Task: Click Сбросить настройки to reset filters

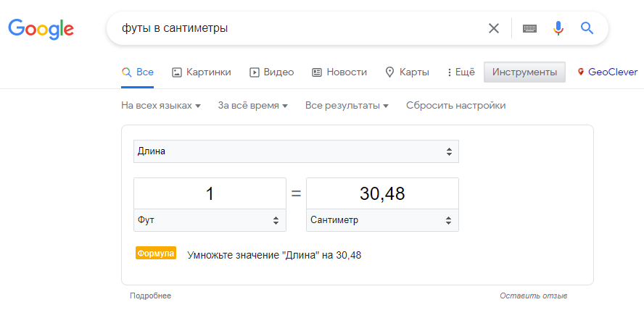Action: click(456, 106)
